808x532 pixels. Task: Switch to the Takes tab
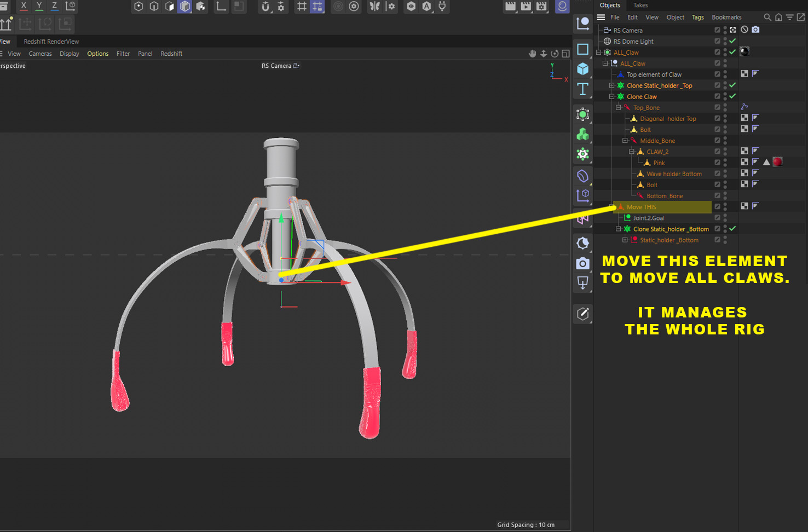coord(640,5)
